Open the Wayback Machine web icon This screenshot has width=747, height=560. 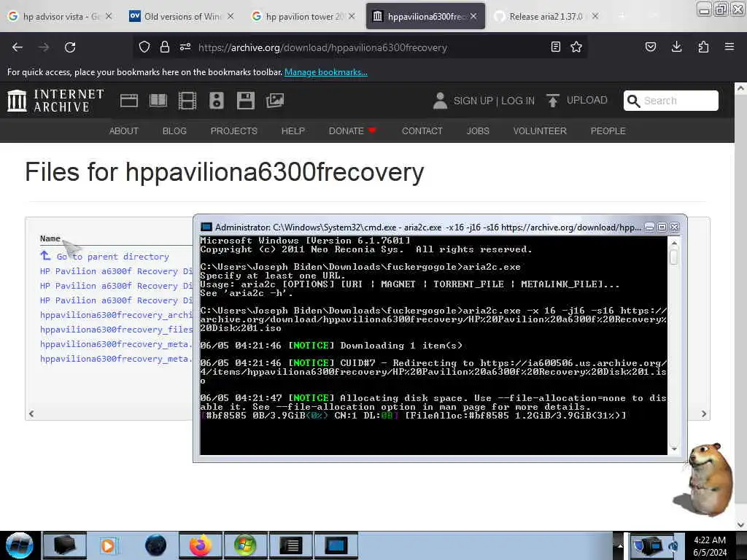click(x=129, y=101)
